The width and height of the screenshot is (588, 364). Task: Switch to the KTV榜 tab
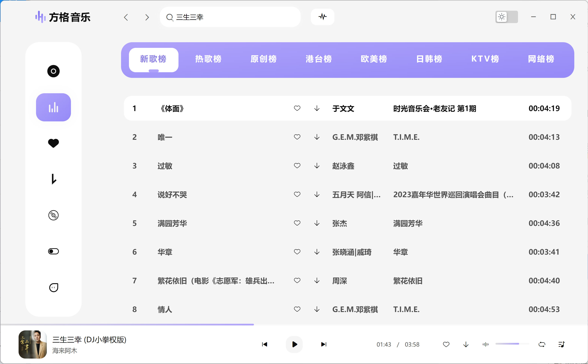click(485, 59)
